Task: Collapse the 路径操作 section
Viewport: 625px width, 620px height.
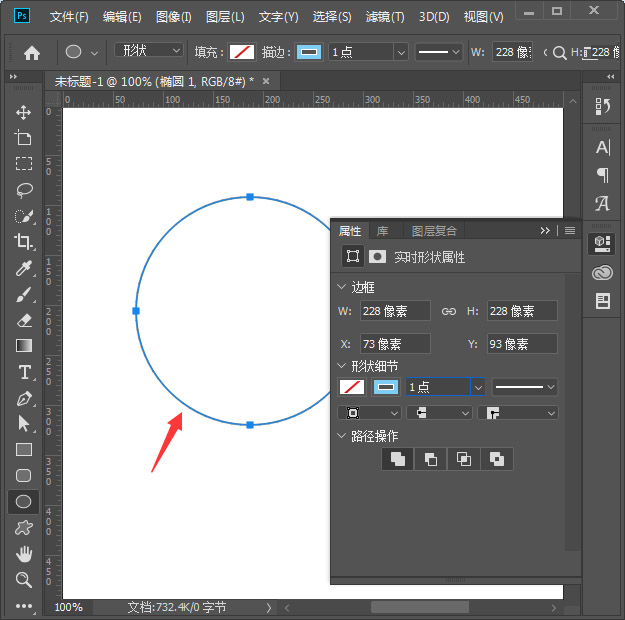Action: coord(343,436)
